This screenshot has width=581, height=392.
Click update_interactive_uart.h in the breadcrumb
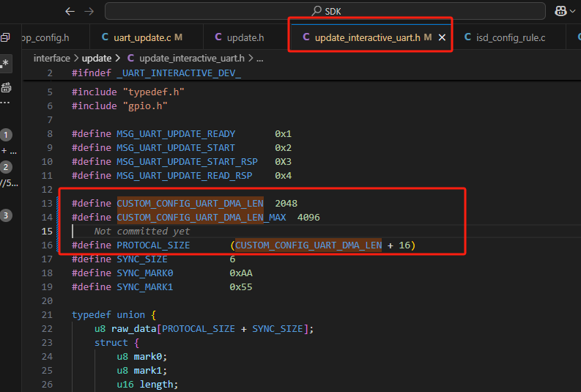[x=192, y=59]
